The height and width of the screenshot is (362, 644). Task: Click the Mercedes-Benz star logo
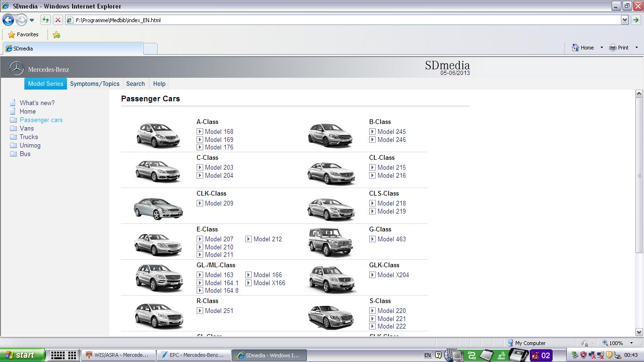[17, 69]
